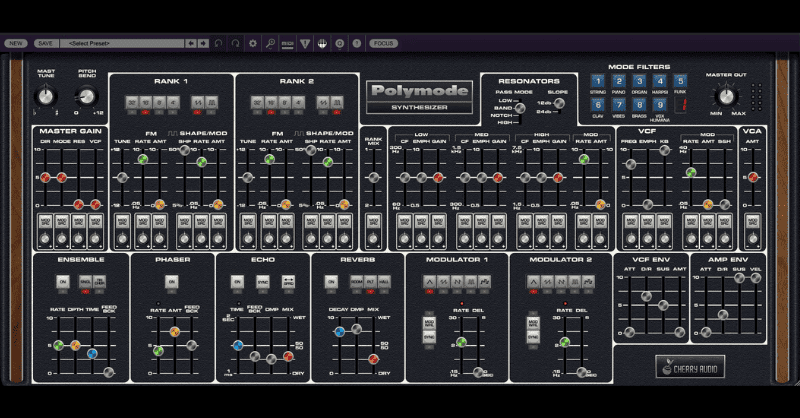Select mode filter 1 STRING

598,81
